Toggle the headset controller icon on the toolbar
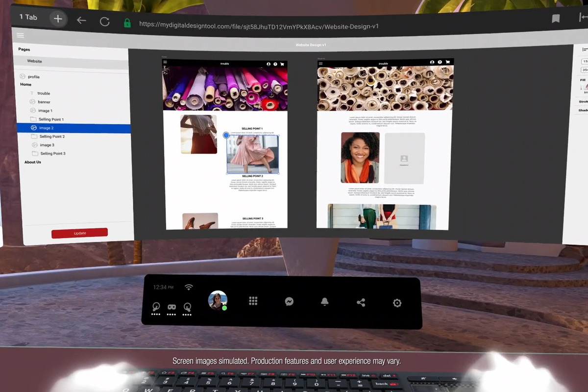This screenshot has width=588, height=392. click(x=171, y=307)
